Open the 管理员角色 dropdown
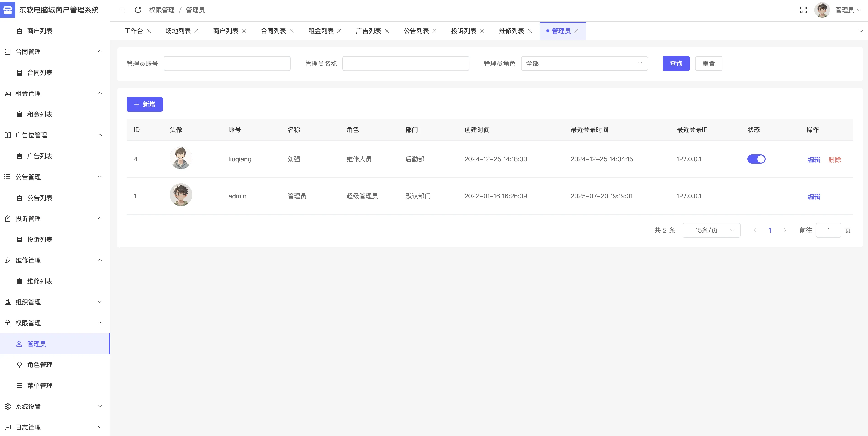868x436 pixels. pos(584,63)
